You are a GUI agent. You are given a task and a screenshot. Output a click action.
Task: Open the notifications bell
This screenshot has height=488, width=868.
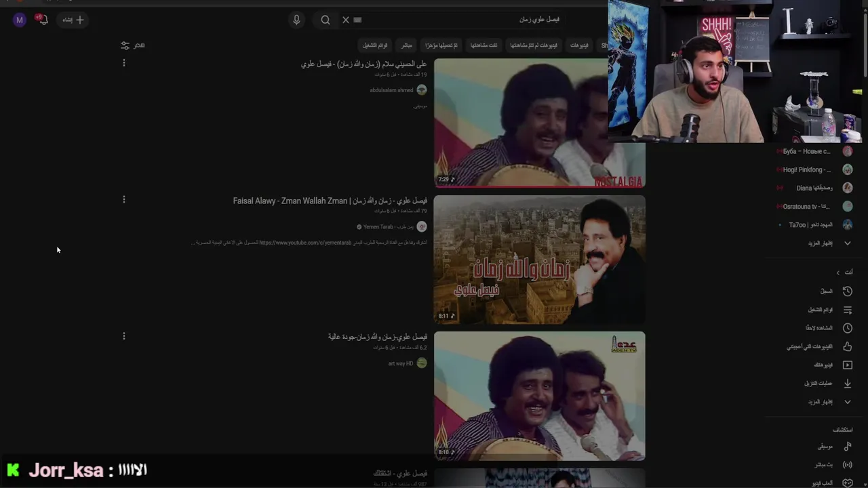pyautogui.click(x=43, y=20)
